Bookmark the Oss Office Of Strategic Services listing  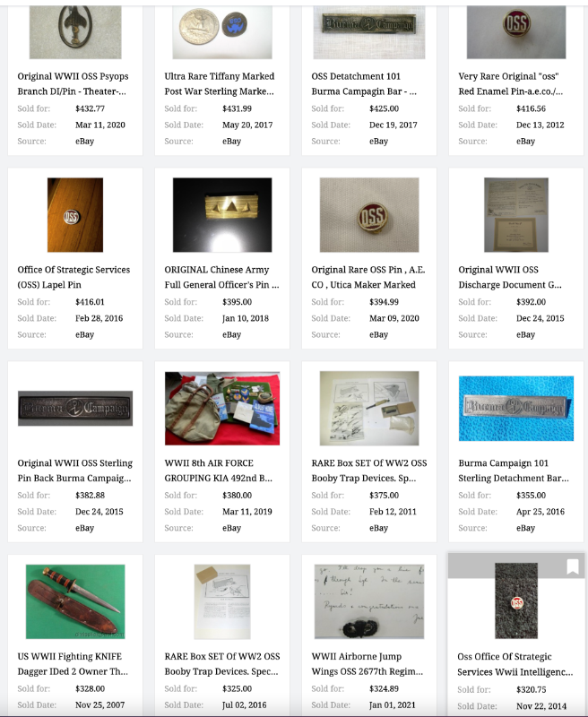[x=572, y=567]
